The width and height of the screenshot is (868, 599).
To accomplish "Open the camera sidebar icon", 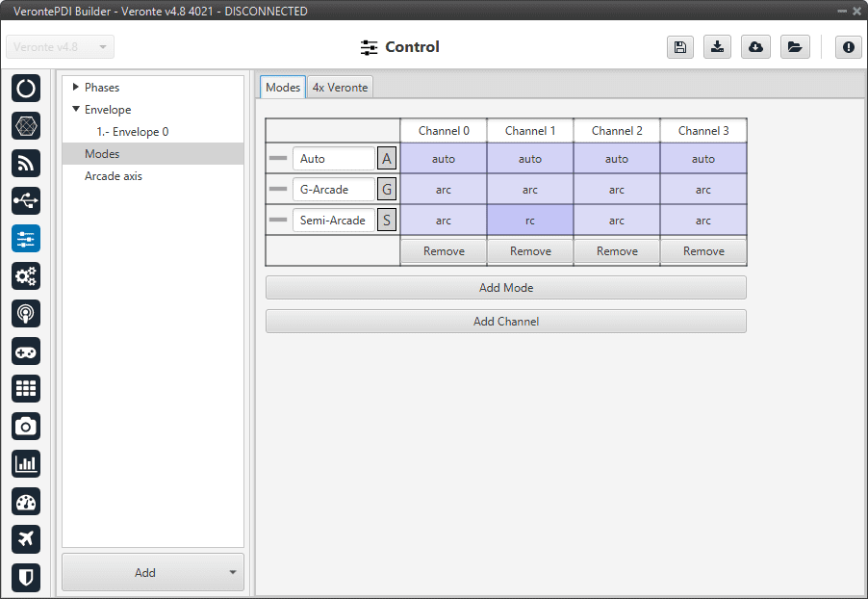I will pos(25,426).
